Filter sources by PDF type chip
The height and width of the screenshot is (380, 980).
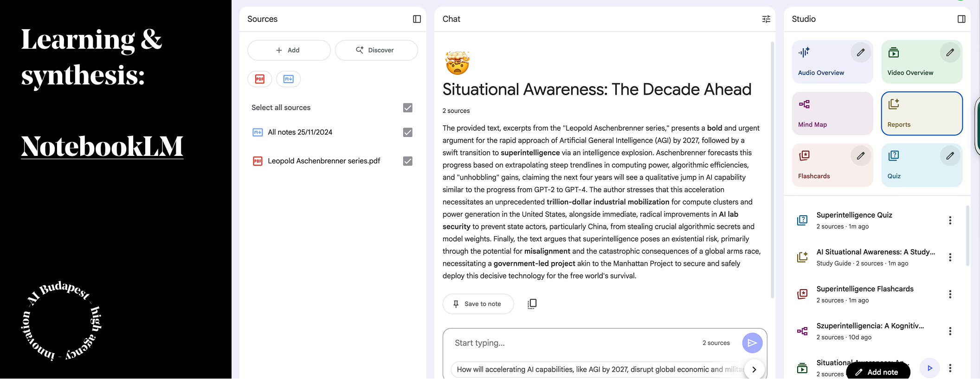(260, 79)
